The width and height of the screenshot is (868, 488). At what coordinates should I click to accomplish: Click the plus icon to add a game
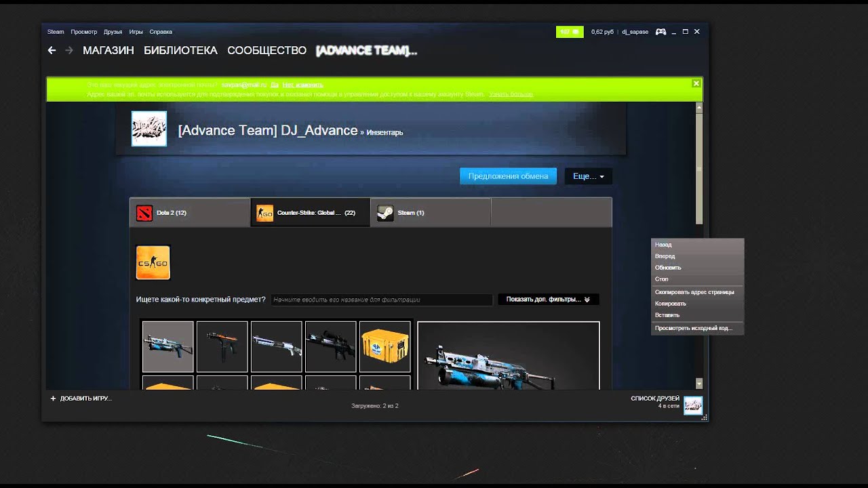[x=53, y=399]
